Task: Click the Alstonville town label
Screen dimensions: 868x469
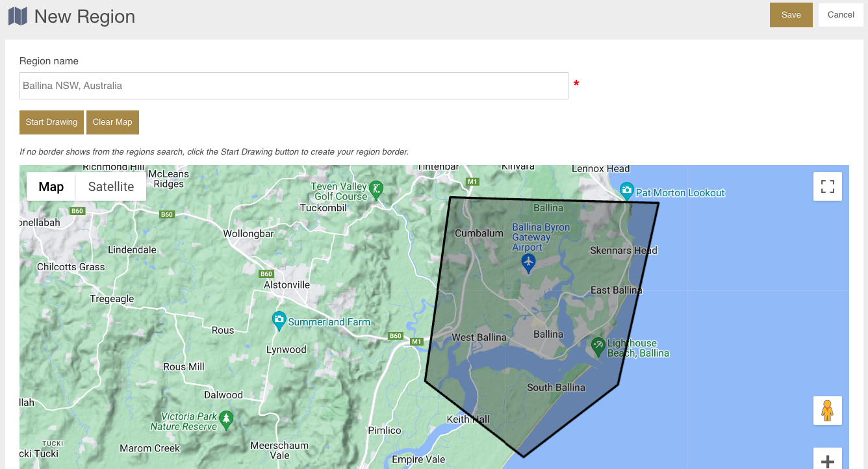Action: coord(287,285)
